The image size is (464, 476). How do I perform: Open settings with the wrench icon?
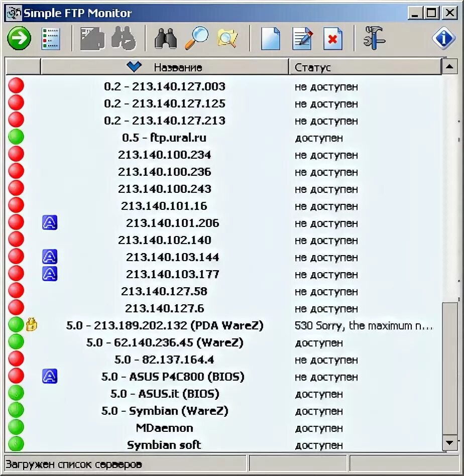tap(374, 39)
